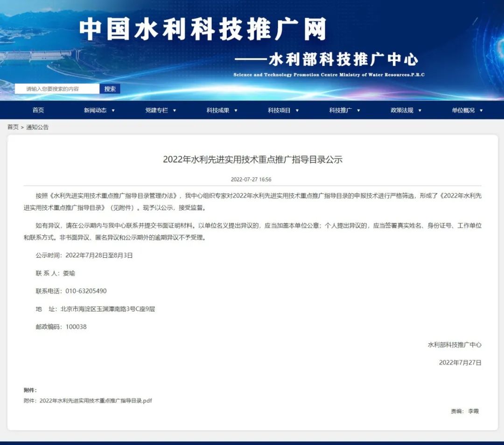Click the address 北京市海淀区玉渊潭南路3号C座9层
This screenshot has width=504, height=445.
(x=108, y=309)
